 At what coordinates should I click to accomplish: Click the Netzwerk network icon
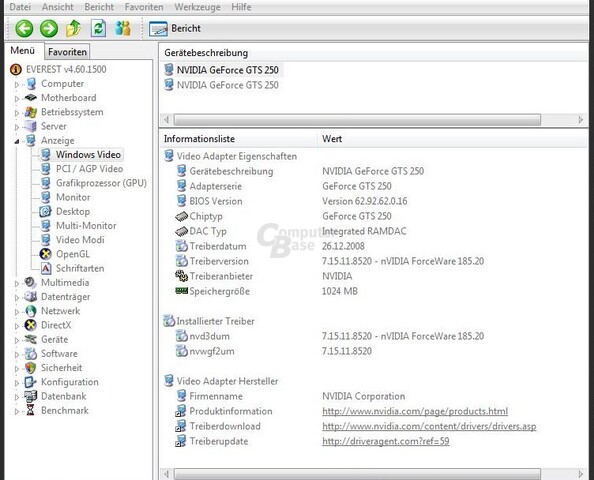(30, 311)
